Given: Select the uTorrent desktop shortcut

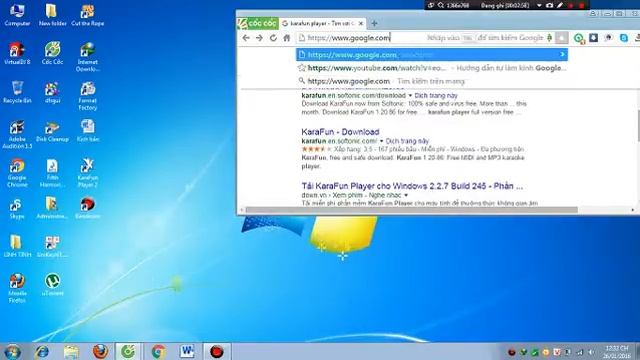Looking at the screenshot, I should point(52,284).
